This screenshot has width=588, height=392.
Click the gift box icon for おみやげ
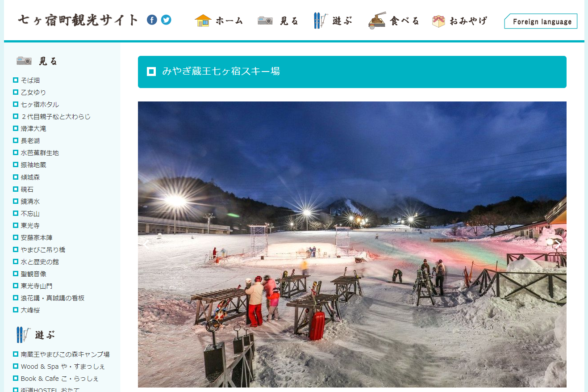pos(438,21)
